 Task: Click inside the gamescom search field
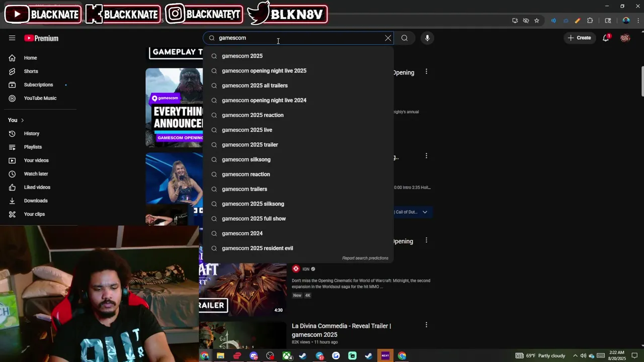[297, 38]
